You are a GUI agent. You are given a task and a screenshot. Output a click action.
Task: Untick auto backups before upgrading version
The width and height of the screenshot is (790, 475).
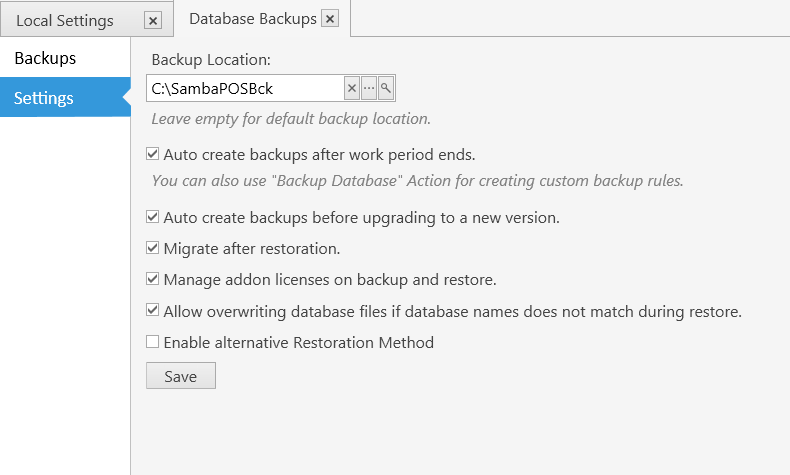click(x=152, y=217)
